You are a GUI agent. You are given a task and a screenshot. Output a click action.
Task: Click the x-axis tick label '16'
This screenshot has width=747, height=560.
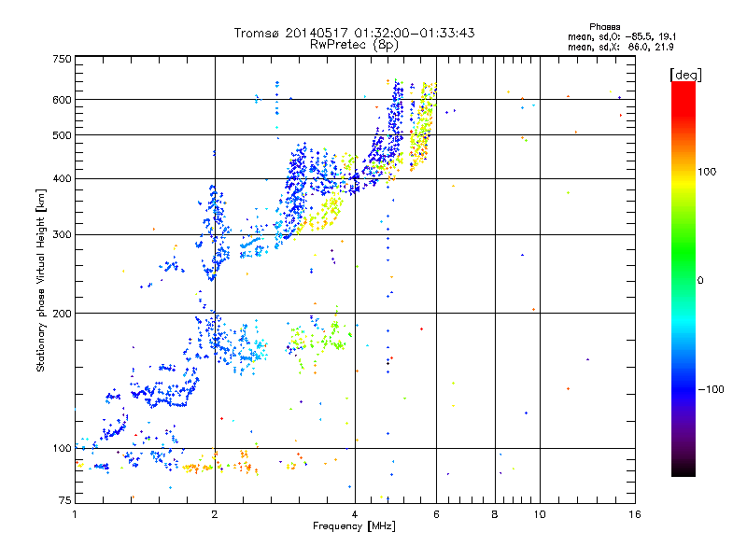click(635, 514)
